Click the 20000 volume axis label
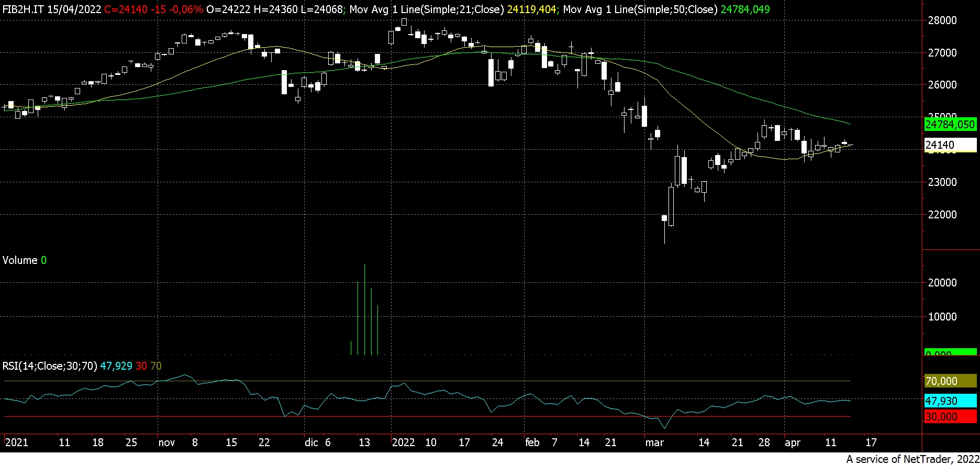The image size is (980, 465). 942,283
